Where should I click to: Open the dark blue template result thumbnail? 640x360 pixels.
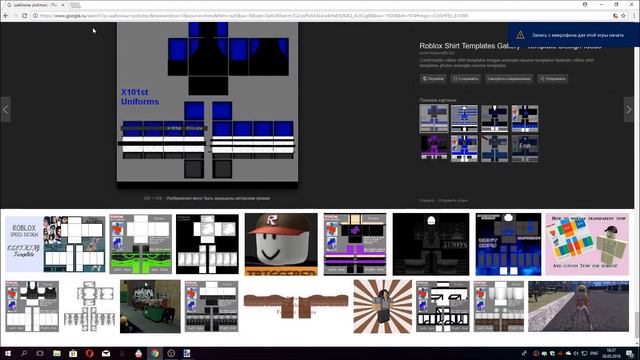point(508,244)
